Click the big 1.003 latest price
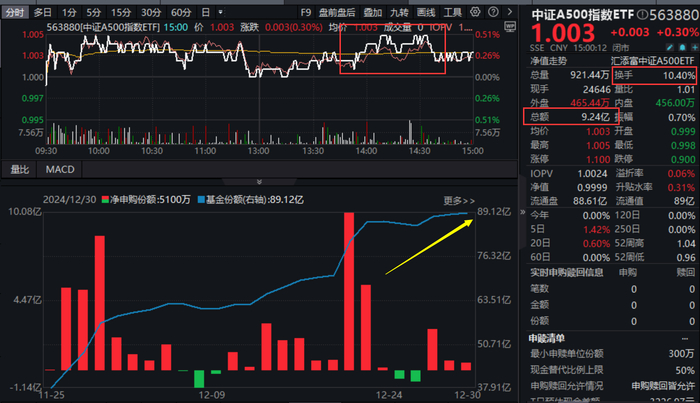Viewport: 700px width, 403px height. 562,33
